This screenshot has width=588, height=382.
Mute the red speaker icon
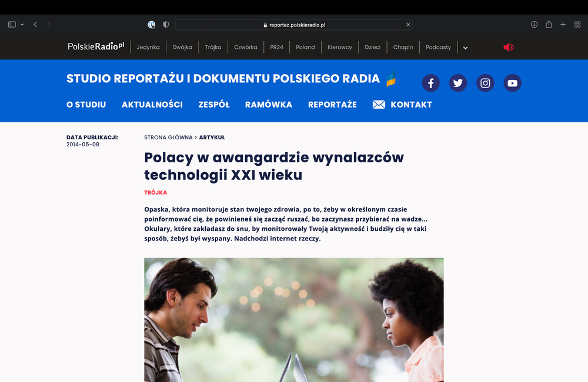(507, 47)
